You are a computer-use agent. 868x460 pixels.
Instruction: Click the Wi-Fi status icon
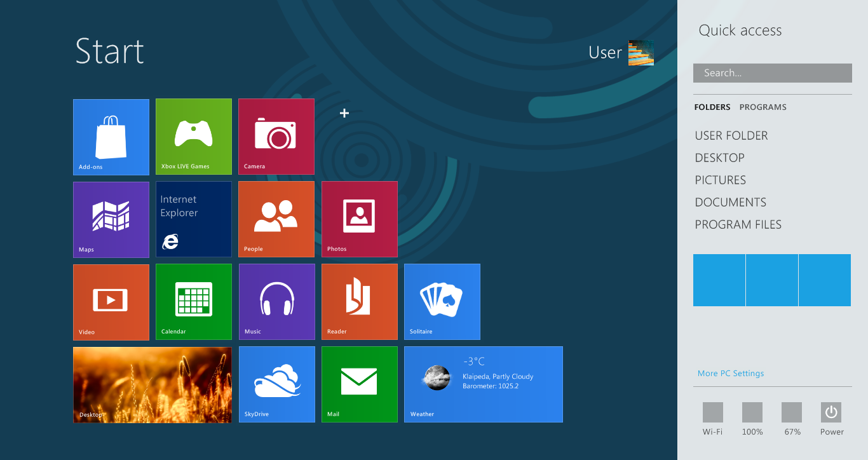click(x=713, y=412)
